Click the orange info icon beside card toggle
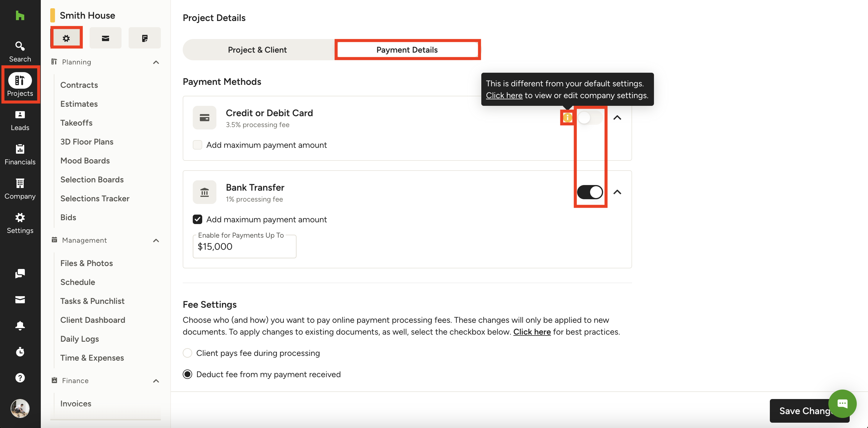Screen dimensions: 868x428 click(567, 117)
